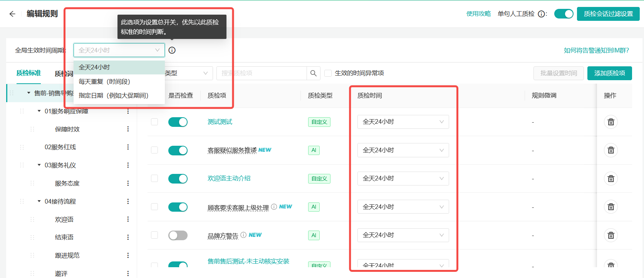Collapse the 03服务礼仪 tree node
644x278 pixels.
tap(39, 165)
